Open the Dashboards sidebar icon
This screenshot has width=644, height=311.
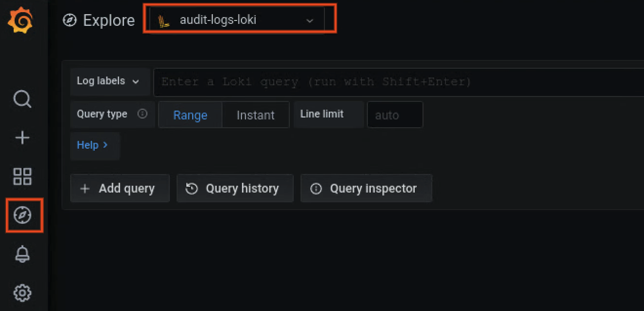21,176
